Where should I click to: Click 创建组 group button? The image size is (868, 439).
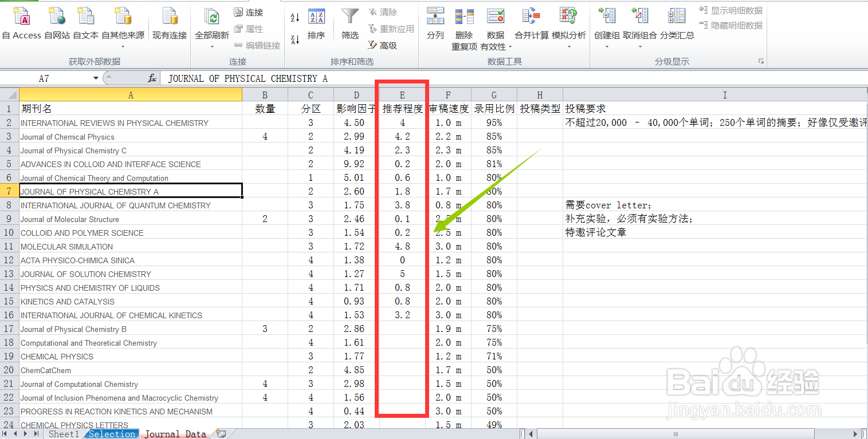tap(607, 27)
